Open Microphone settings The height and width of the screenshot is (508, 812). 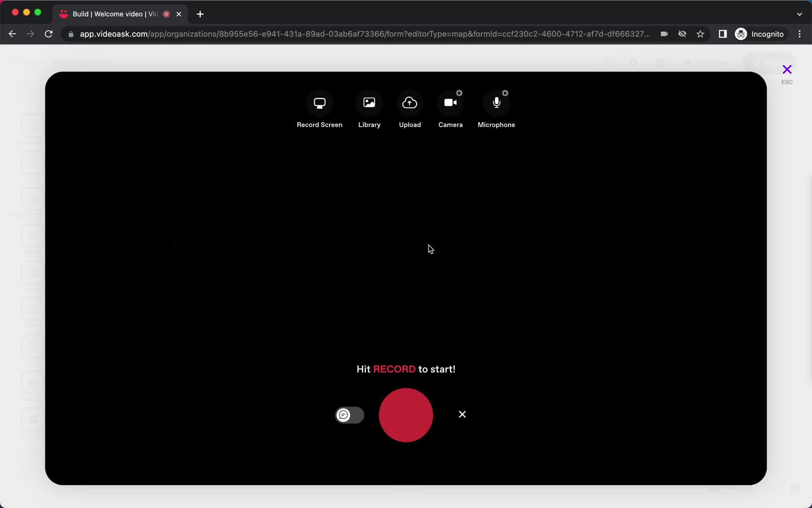point(505,92)
